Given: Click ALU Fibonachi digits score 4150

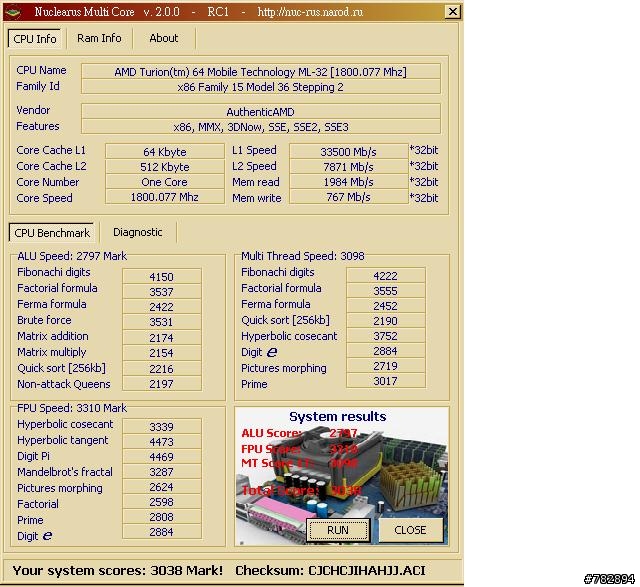Looking at the screenshot, I should pyautogui.click(x=162, y=276).
